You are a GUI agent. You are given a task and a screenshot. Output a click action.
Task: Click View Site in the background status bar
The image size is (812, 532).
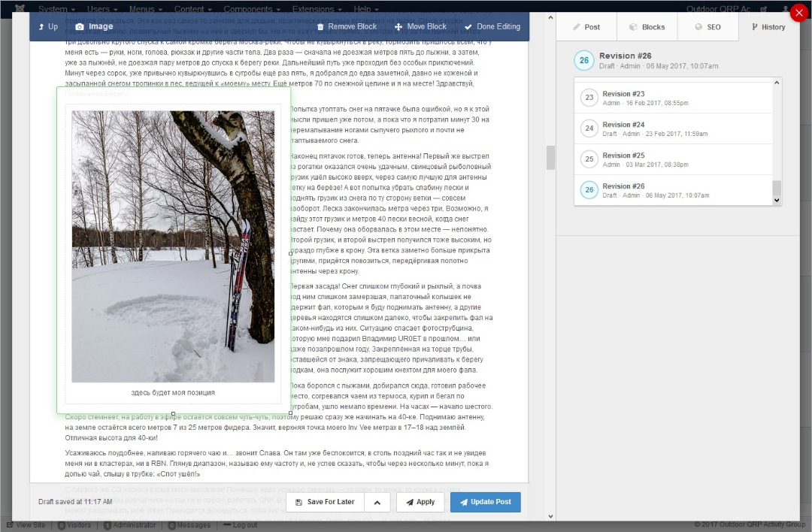click(26, 524)
